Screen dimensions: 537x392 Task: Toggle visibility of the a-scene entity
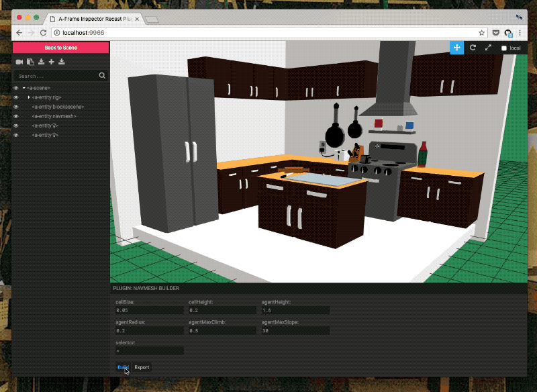pos(15,88)
